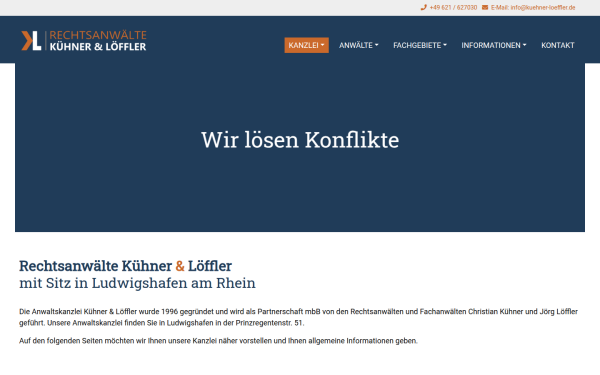
Task: Go to the Kontakt page
Action: point(558,45)
